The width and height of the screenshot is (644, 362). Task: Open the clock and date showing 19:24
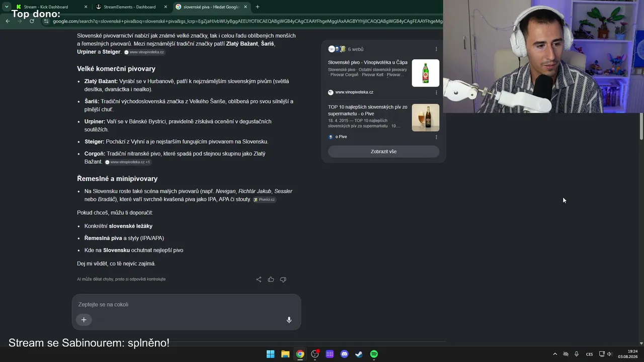628,354
